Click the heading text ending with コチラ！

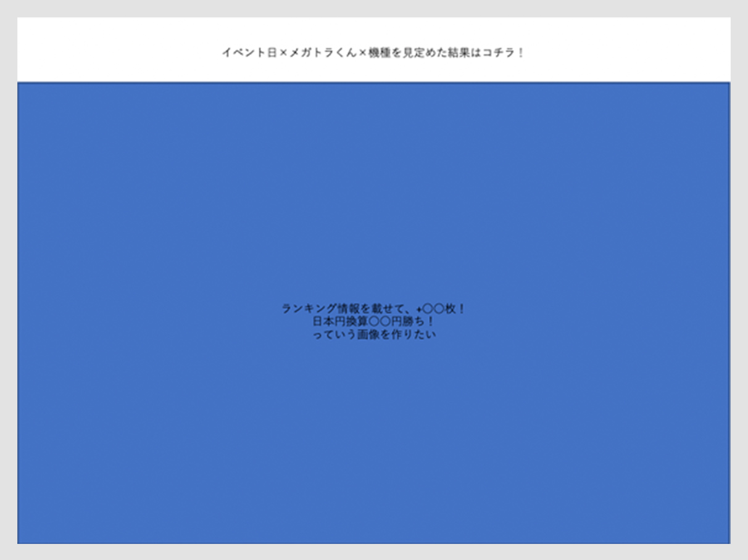373,53
